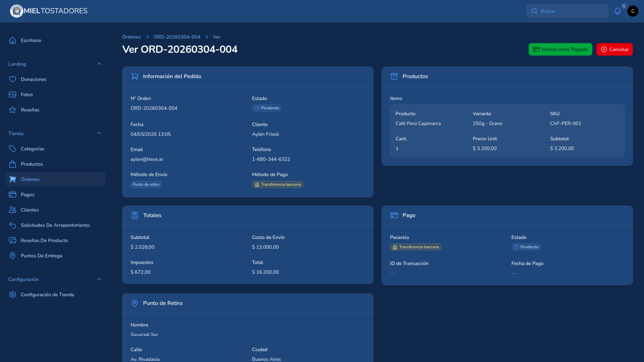Click the total value $ 16.200,00

(x=265, y=272)
